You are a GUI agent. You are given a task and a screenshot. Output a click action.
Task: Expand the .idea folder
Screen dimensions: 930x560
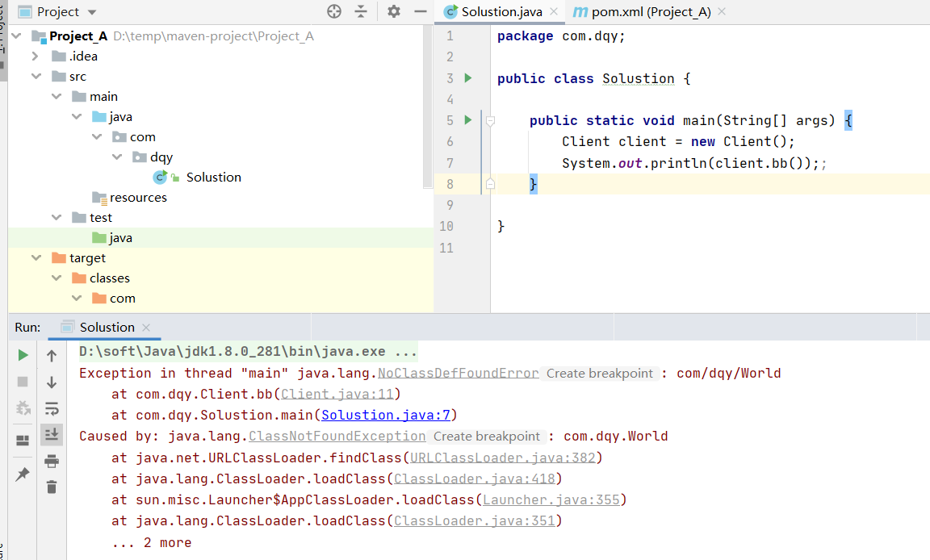(35, 56)
